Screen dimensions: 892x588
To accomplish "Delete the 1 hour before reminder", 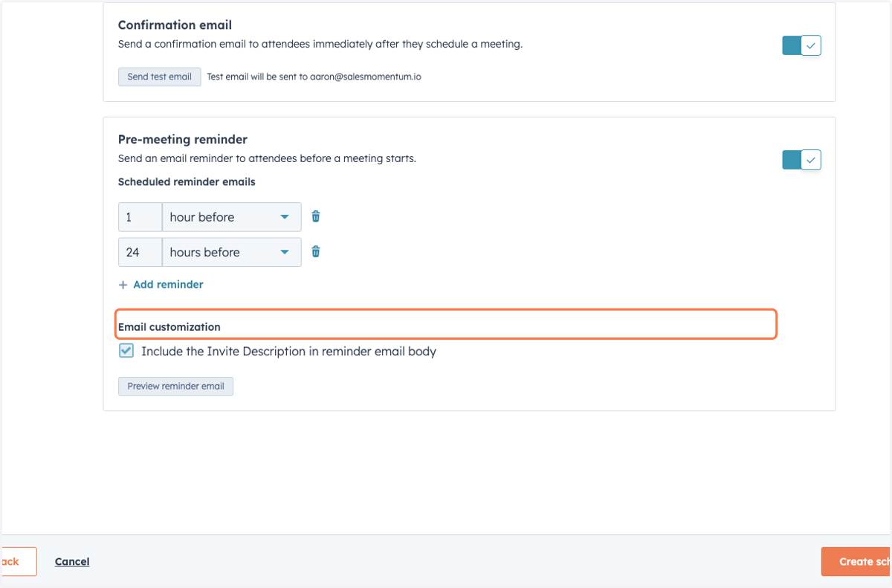I will click(x=316, y=216).
